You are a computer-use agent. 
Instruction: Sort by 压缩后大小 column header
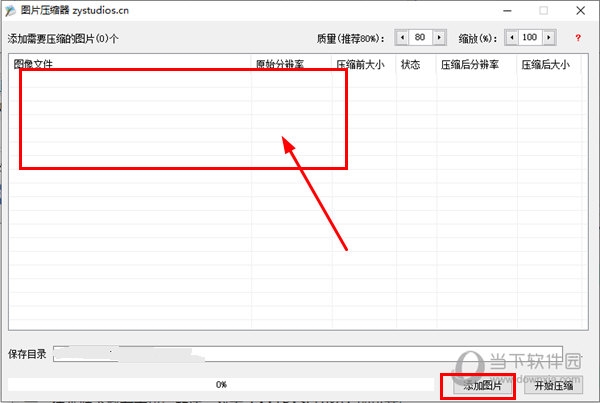tap(549, 64)
